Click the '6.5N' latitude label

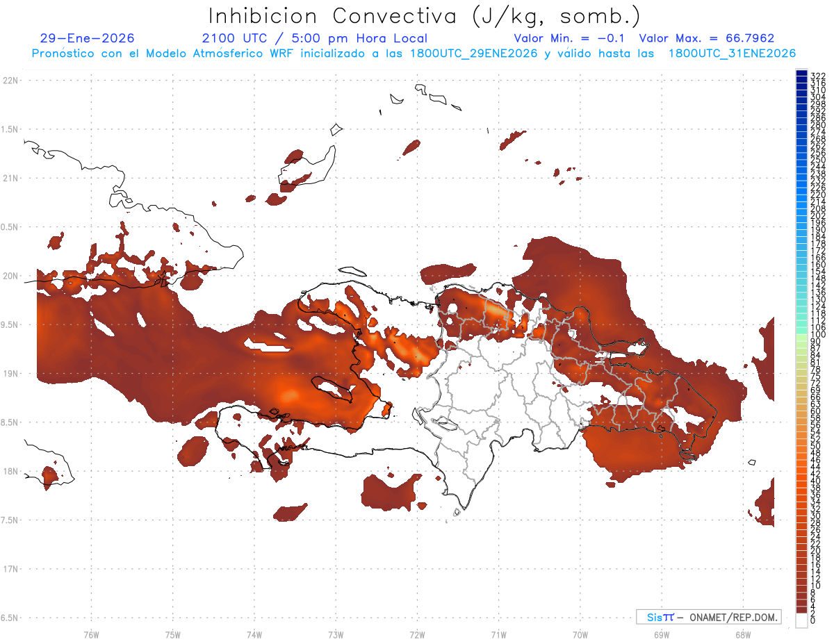[x=10, y=618]
